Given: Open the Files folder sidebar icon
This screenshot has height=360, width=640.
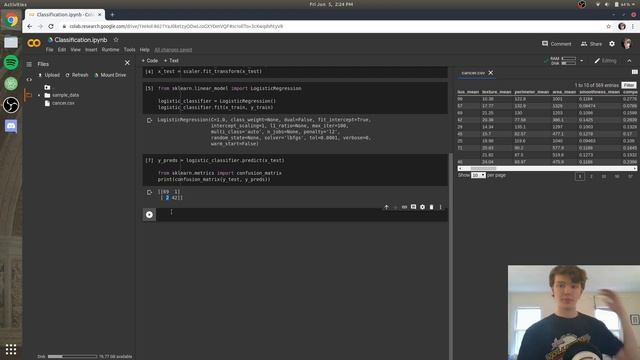Looking at the screenshot, I should click(x=28, y=96).
